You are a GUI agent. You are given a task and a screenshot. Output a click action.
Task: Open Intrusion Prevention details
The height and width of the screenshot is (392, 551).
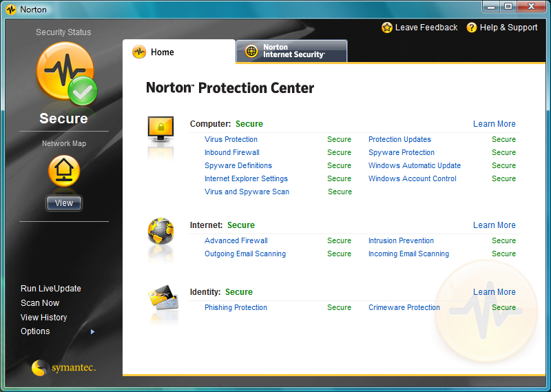point(401,240)
